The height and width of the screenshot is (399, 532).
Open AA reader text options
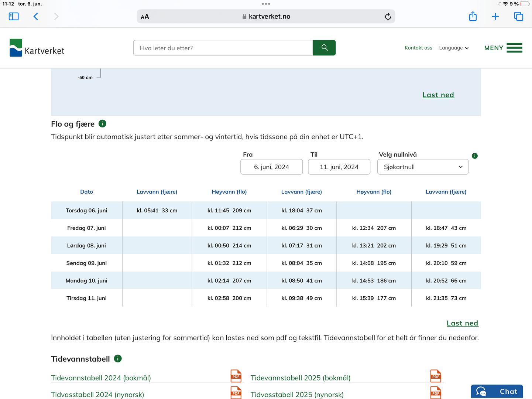145,17
